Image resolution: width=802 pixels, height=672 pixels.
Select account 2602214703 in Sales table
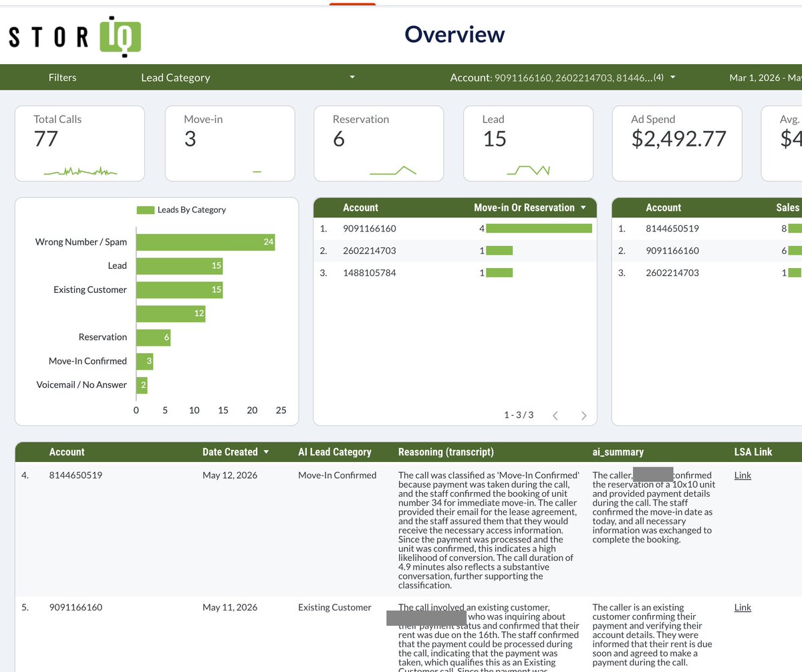(x=672, y=273)
